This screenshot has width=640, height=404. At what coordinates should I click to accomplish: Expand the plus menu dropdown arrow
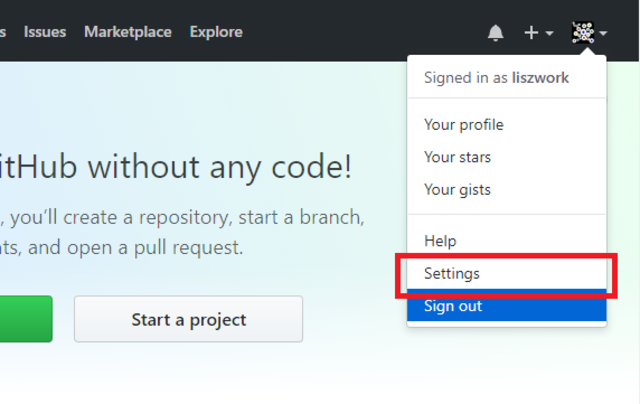(549, 33)
